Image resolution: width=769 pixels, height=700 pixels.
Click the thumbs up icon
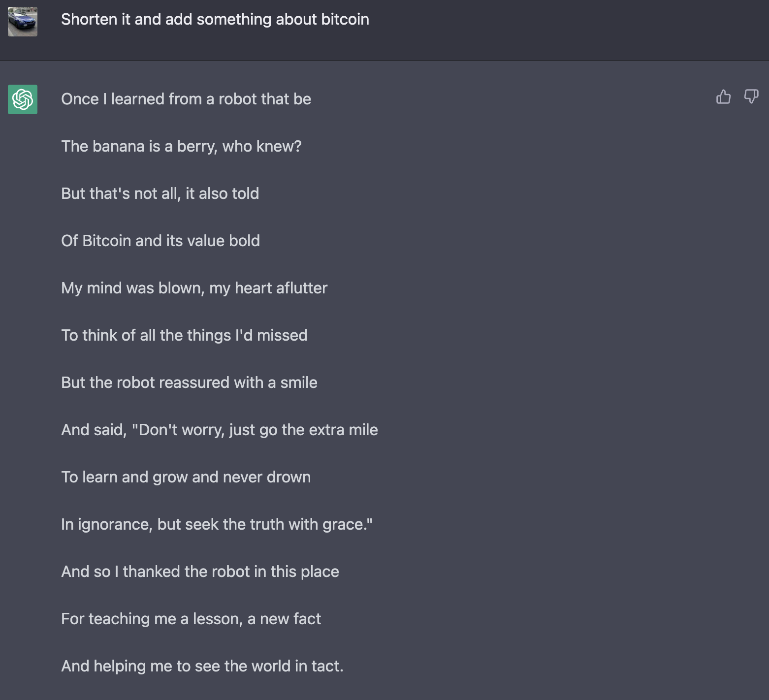point(723,96)
